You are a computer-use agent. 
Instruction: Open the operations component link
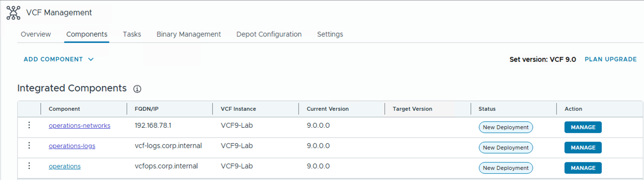(x=65, y=166)
